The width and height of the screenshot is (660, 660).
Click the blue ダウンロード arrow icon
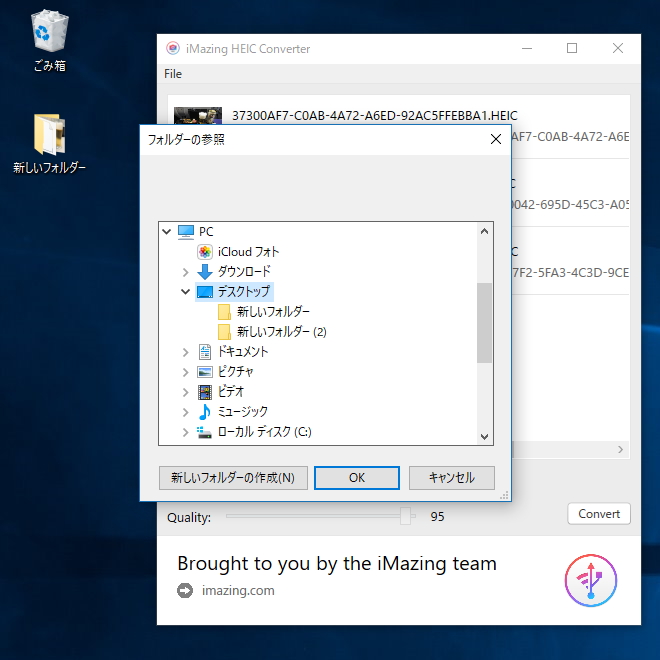click(x=205, y=271)
